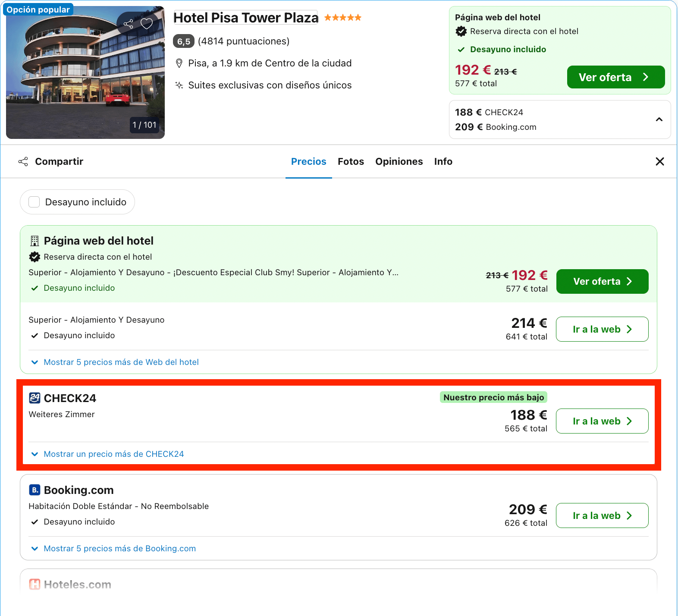
Task: Click the hotel building icon by Página web del hotel
Action: tap(35, 241)
